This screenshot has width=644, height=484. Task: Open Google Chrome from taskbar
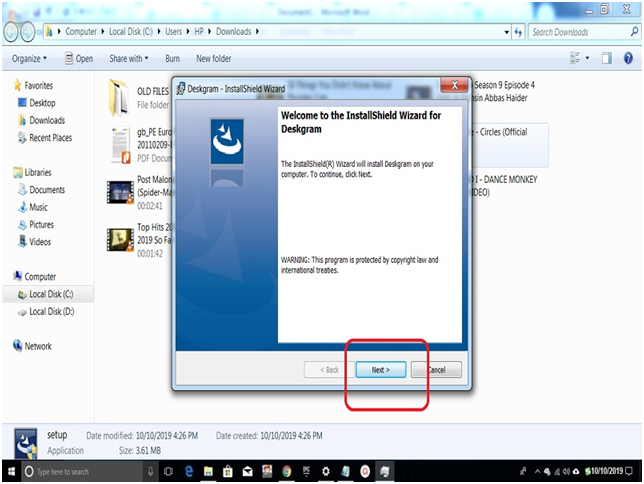(x=287, y=471)
